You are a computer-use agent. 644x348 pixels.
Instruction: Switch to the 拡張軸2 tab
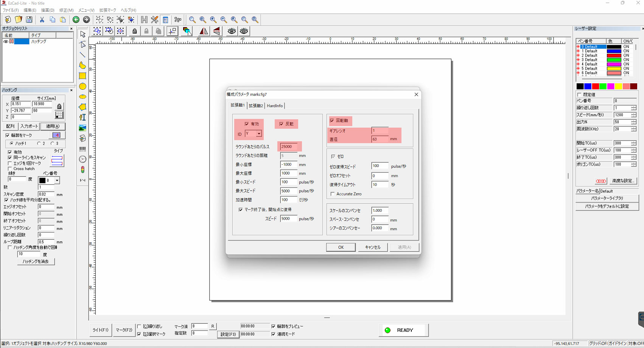(256, 106)
